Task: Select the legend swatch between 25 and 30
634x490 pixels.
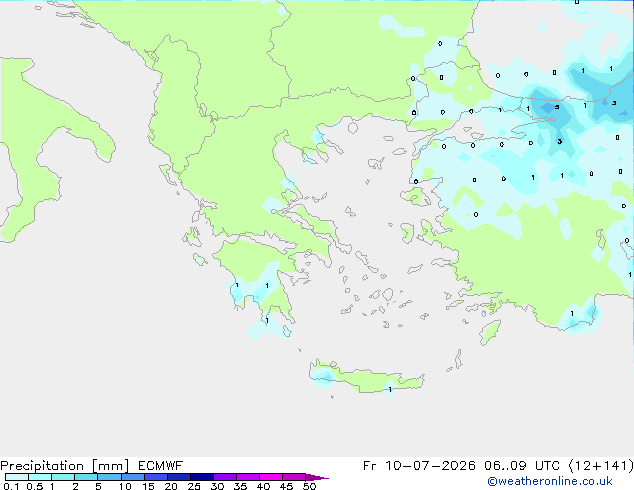Action: pyautogui.click(x=202, y=477)
